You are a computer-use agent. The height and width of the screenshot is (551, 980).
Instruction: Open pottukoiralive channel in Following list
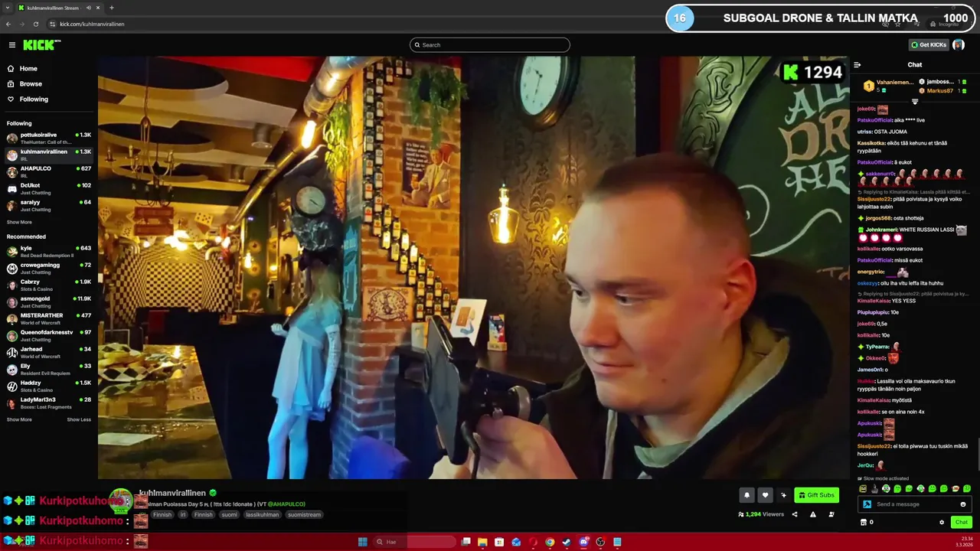pos(49,138)
